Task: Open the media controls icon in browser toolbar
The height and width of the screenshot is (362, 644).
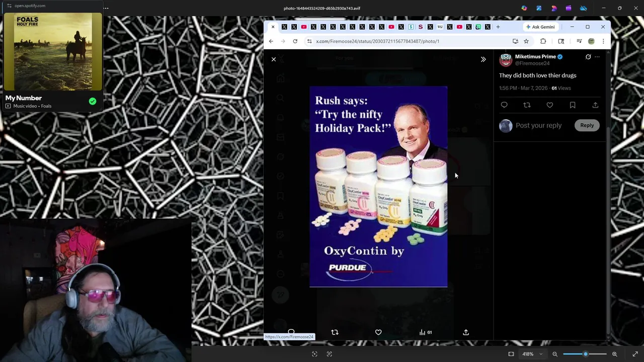Action: click(x=579, y=41)
